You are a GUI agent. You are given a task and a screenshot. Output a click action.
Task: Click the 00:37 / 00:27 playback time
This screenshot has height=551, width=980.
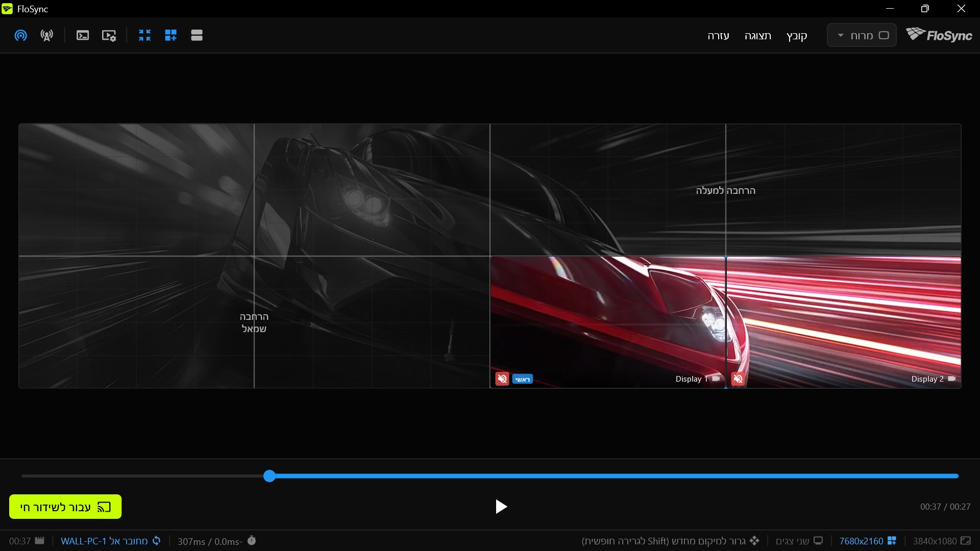945,507
